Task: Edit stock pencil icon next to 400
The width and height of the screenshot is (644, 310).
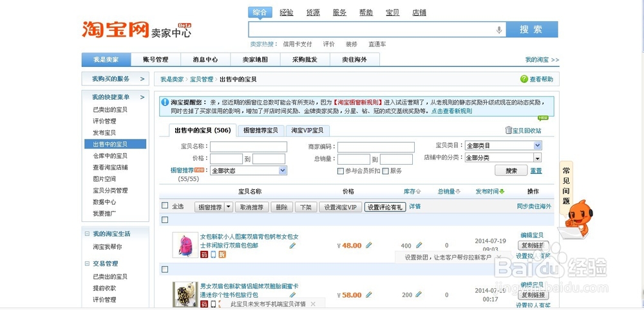Action: 419,245
